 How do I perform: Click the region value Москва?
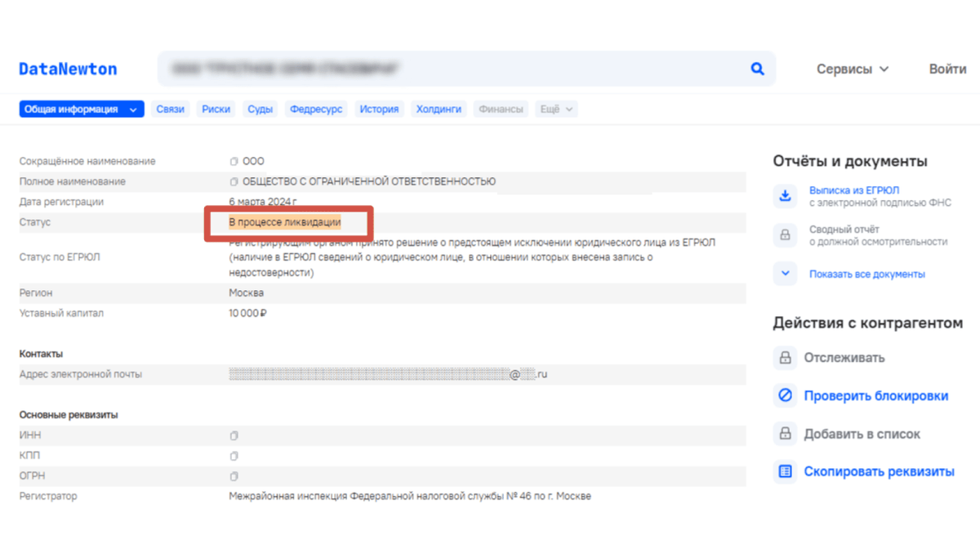(x=247, y=293)
